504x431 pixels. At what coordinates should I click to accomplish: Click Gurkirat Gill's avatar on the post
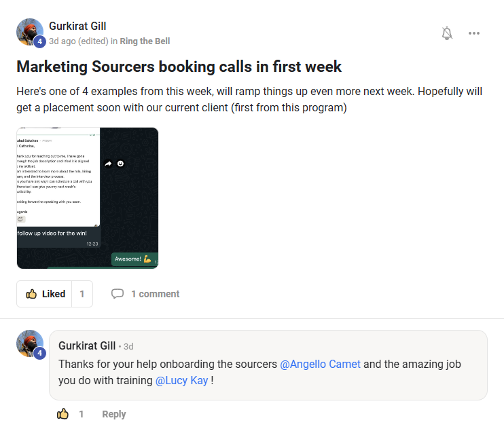[x=30, y=31]
